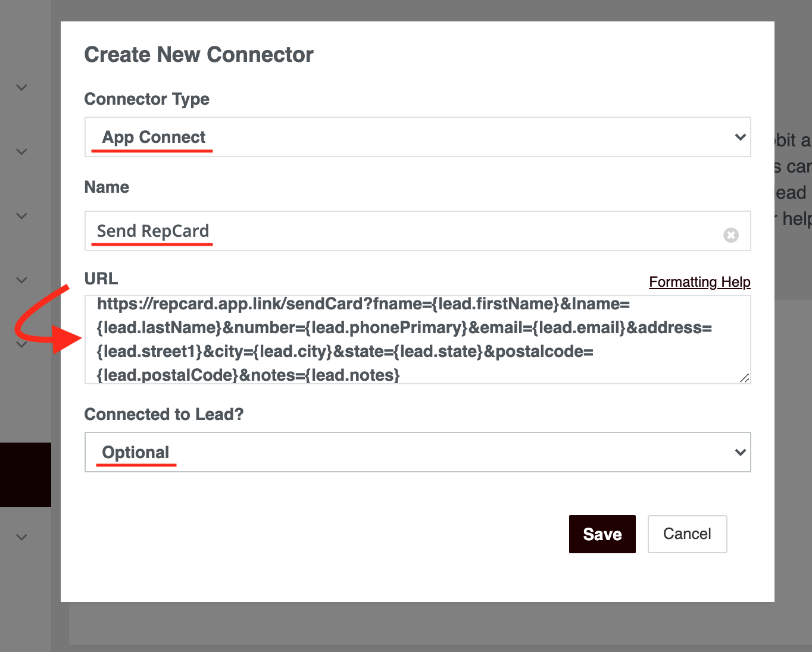The width and height of the screenshot is (812, 652).
Task: Save the new connector
Action: coord(602,534)
